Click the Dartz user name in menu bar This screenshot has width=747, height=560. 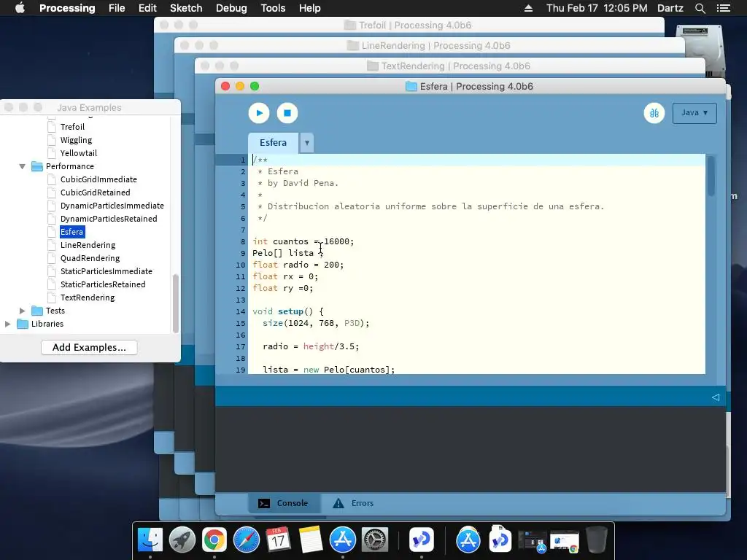(x=670, y=8)
